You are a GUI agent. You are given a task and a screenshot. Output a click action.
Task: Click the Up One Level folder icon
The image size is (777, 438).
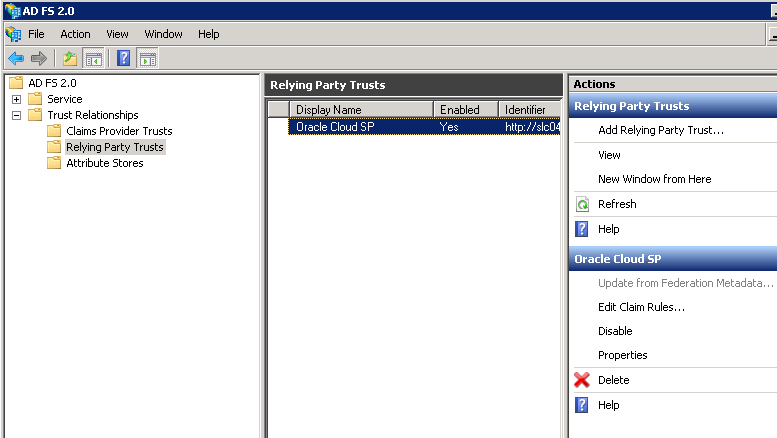pos(70,58)
